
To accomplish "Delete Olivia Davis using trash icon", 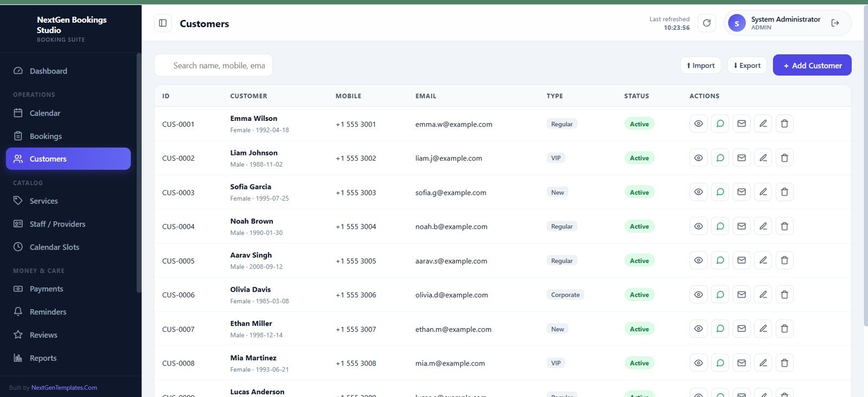I will 784,294.
